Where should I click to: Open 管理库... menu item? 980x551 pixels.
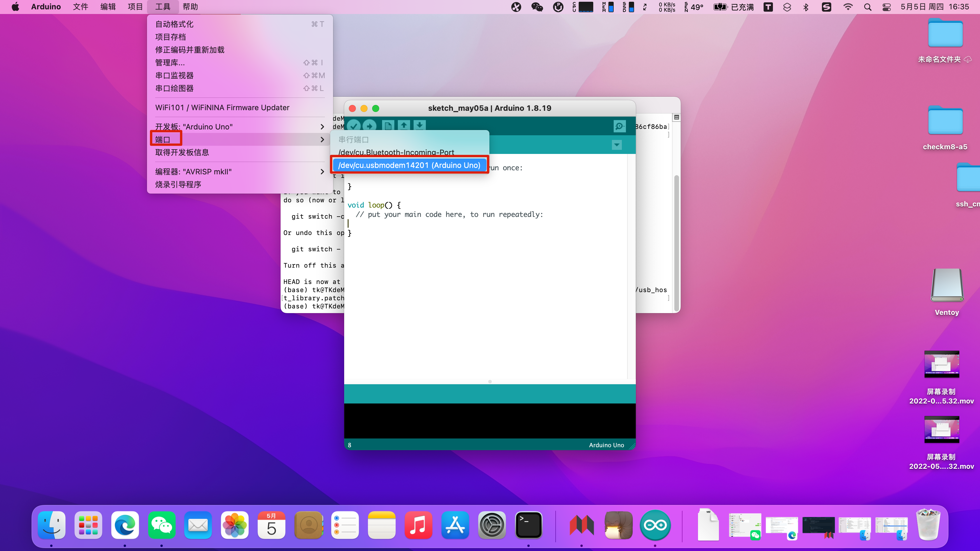point(240,63)
